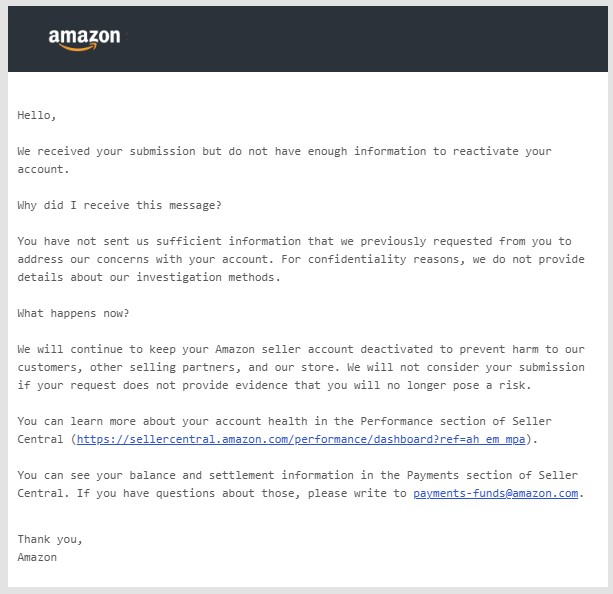Image resolution: width=613 pixels, height=594 pixels.
Task: Click the "Thank you," closing line
Action: pos(50,540)
